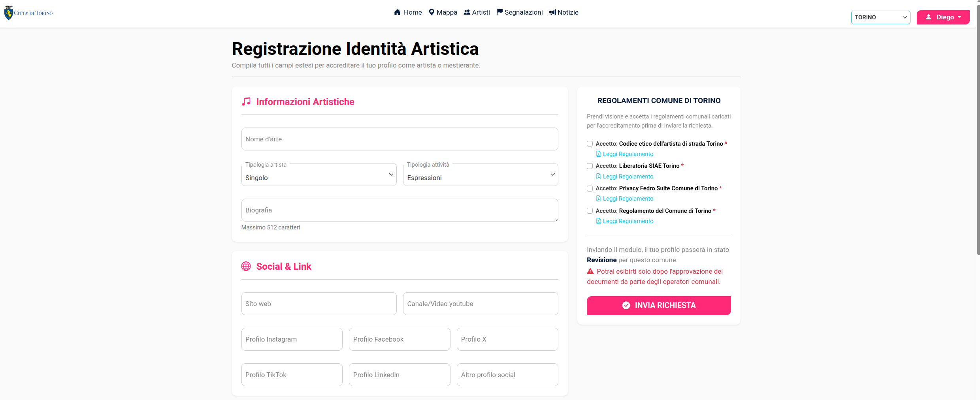
Task: Tick the Liberatoria SIAE Torino checkbox
Action: click(590, 166)
